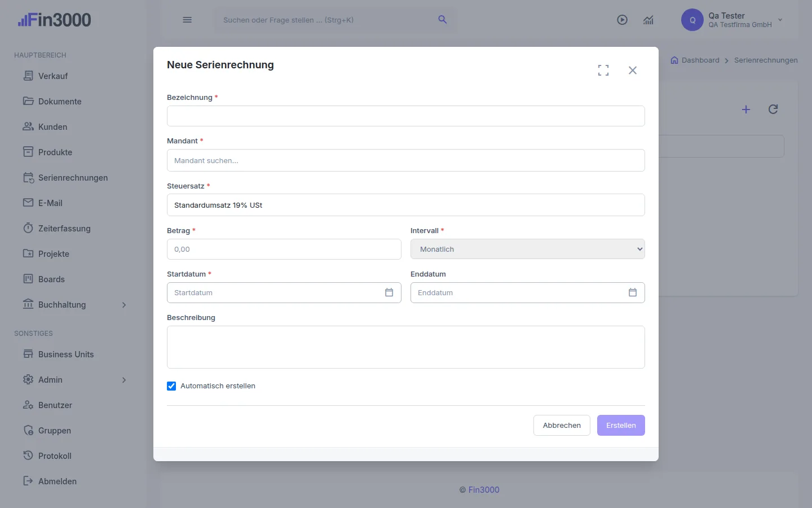Open the analytics chart icon in header

648,20
